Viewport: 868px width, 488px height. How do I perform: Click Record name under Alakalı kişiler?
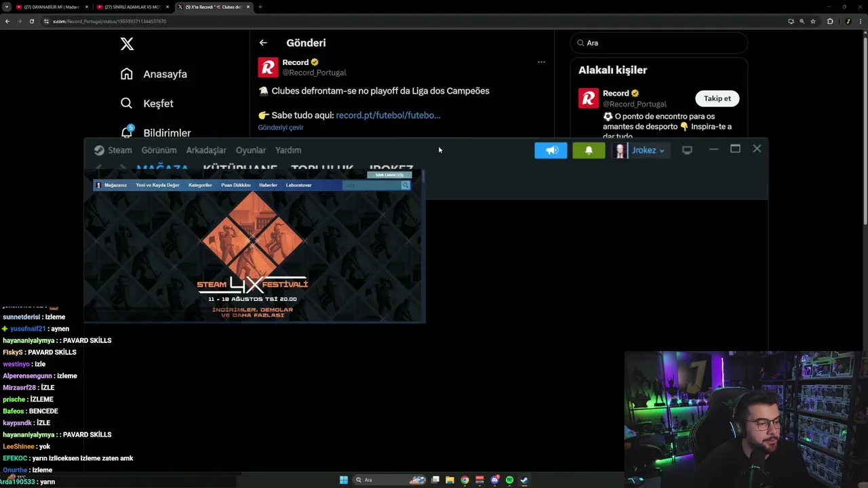pos(616,93)
